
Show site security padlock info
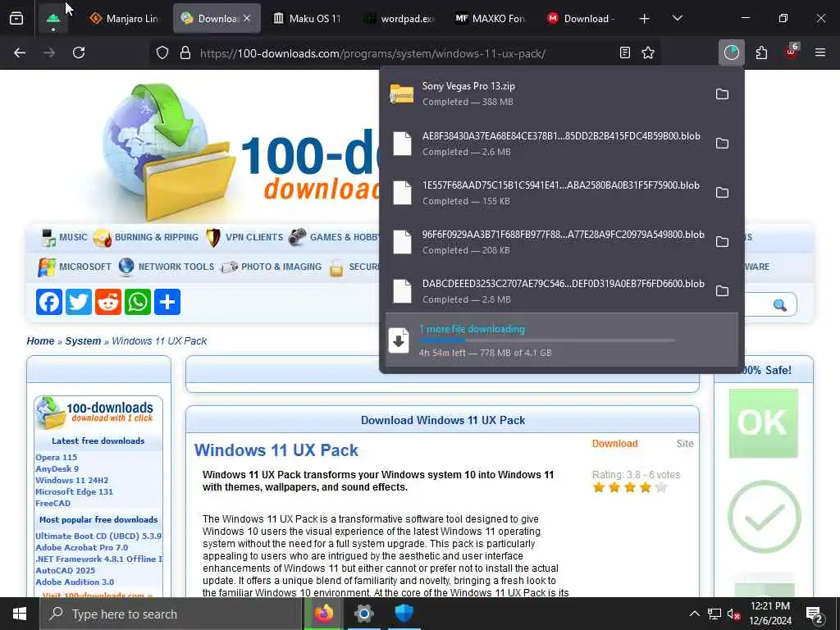click(x=185, y=53)
